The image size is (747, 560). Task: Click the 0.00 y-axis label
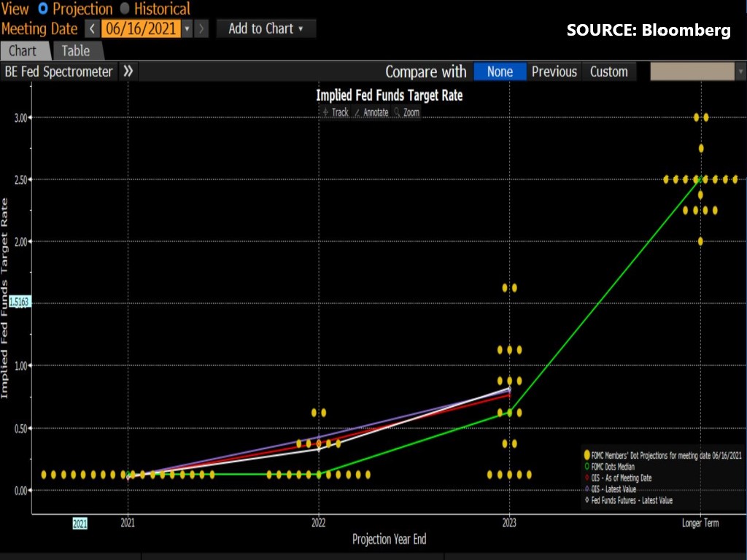[x=20, y=491]
